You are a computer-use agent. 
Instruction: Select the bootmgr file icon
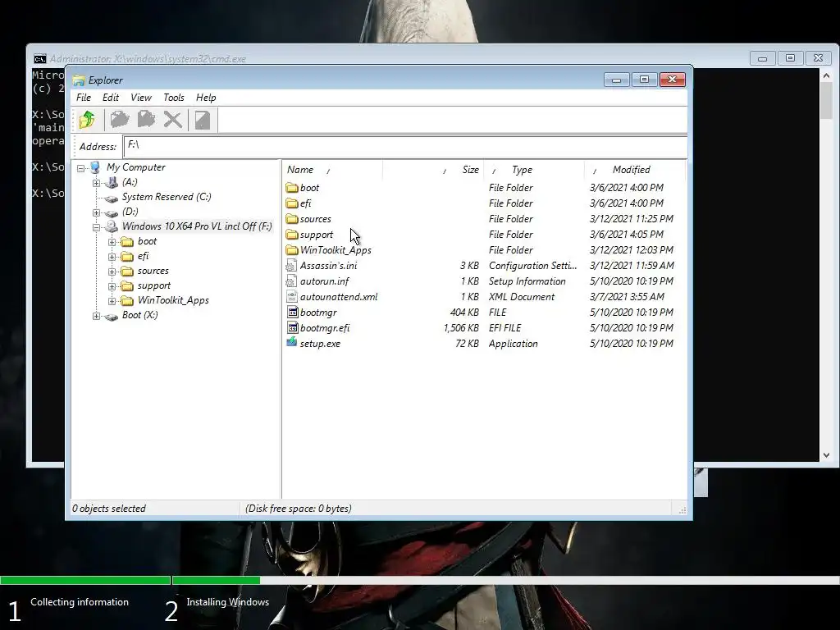click(x=292, y=312)
